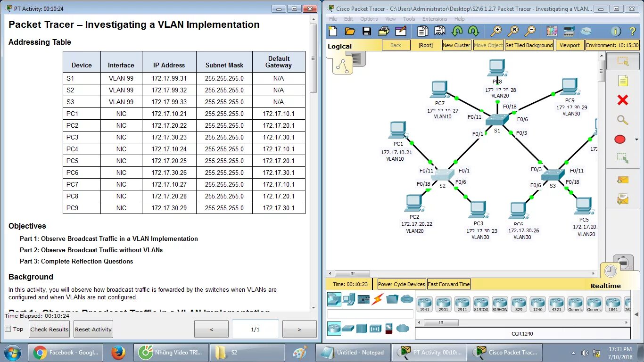This screenshot has width=644, height=362.
Task: Switch to the Realtime mode tab
Action: [606, 286]
